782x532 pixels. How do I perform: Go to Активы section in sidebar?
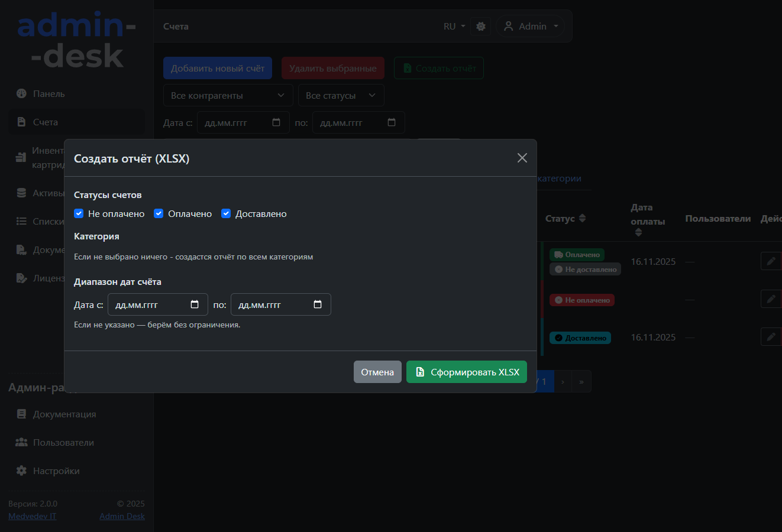pyautogui.click(x=47, y=193)
